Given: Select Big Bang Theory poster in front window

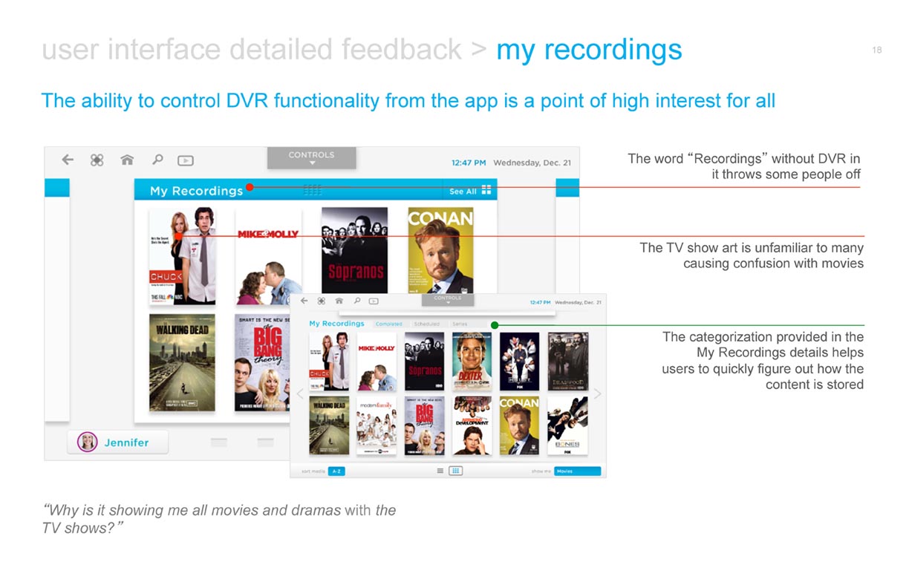Looking at the screenshot, I should [424, 425].
